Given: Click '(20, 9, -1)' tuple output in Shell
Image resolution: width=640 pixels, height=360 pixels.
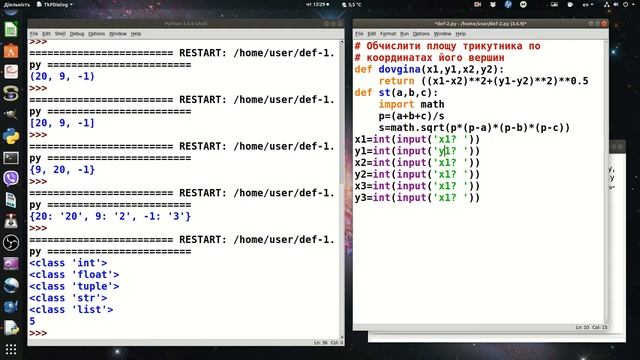Looking at the screenshot, I should pyautogui.click(x=62, y=76).
